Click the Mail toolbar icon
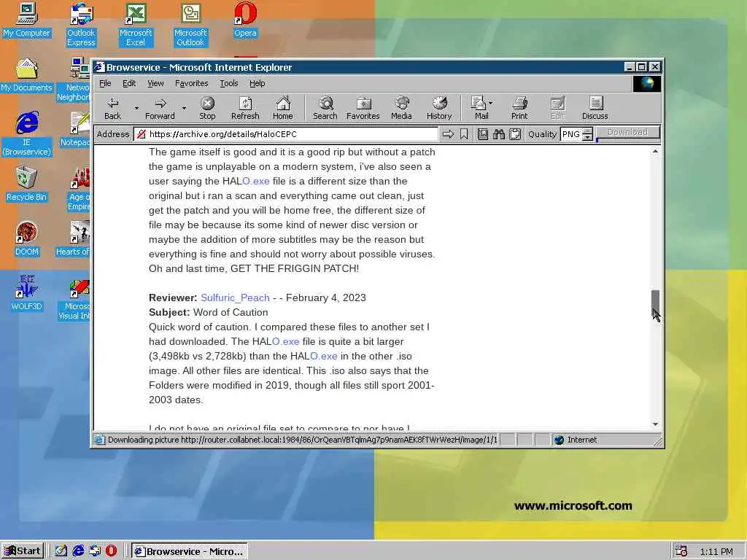The width and height of the screenshot is (747, 560). (479, 108)
